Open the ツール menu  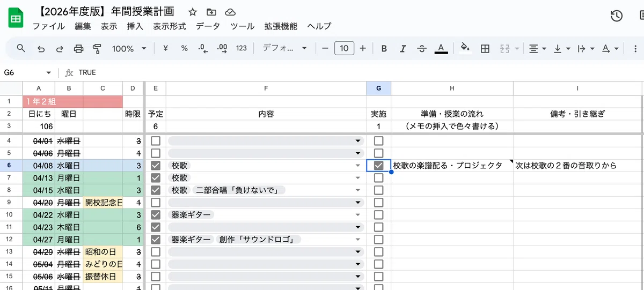point(242,26)
